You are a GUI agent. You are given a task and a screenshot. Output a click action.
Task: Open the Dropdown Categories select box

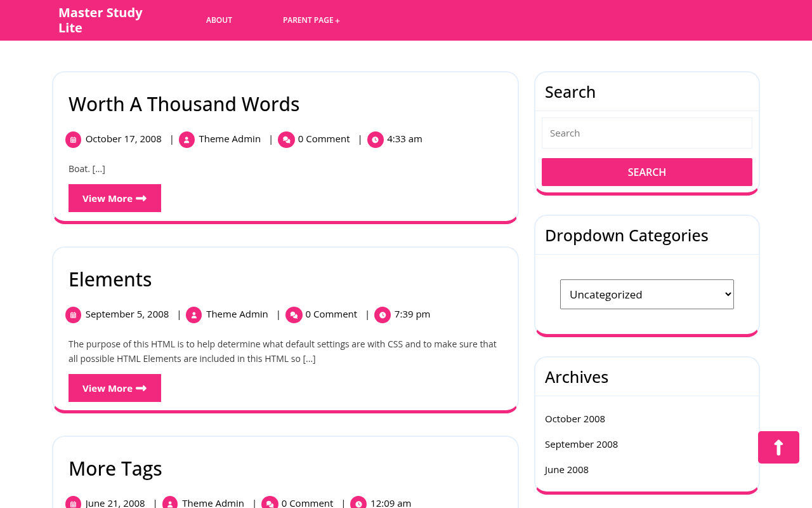647,295
